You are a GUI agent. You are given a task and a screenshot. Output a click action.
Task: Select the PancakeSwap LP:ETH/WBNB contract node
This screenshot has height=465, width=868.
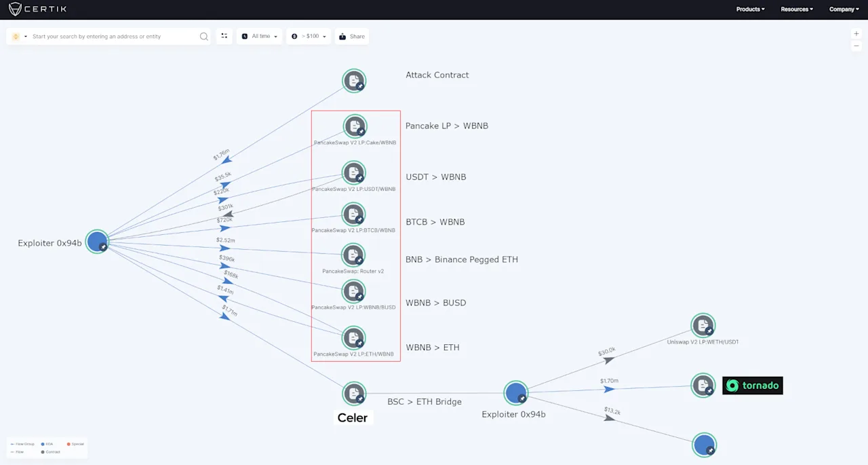click(x=353, y=338)
